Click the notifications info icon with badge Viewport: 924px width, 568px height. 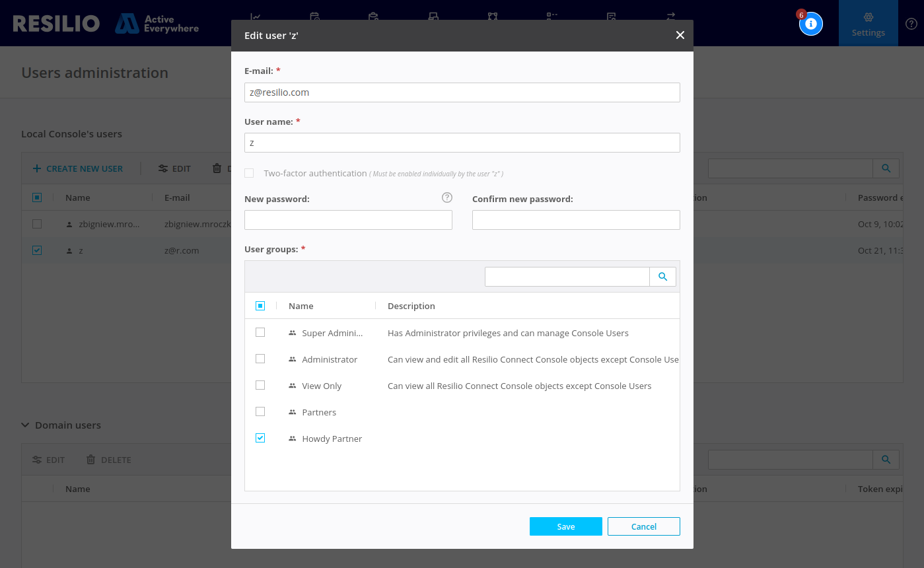click(810, 24)
